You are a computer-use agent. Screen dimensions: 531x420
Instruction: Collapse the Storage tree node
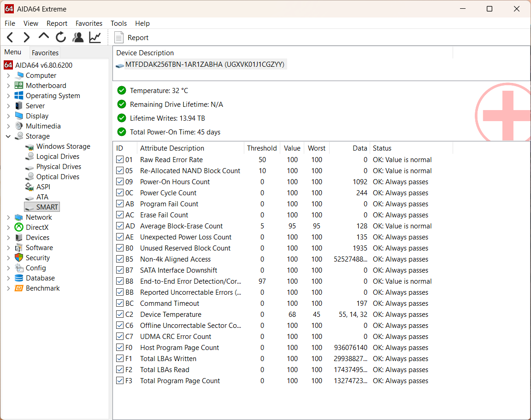[x=8, y=136]
